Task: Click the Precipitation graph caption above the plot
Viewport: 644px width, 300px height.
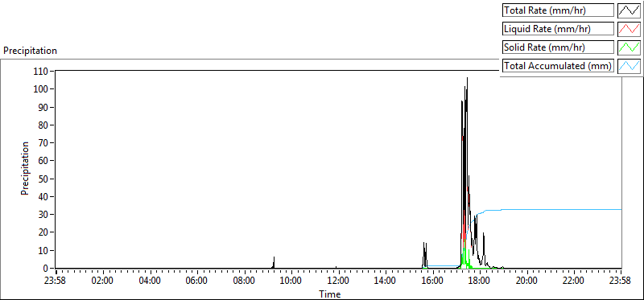Action: point(30,51)
